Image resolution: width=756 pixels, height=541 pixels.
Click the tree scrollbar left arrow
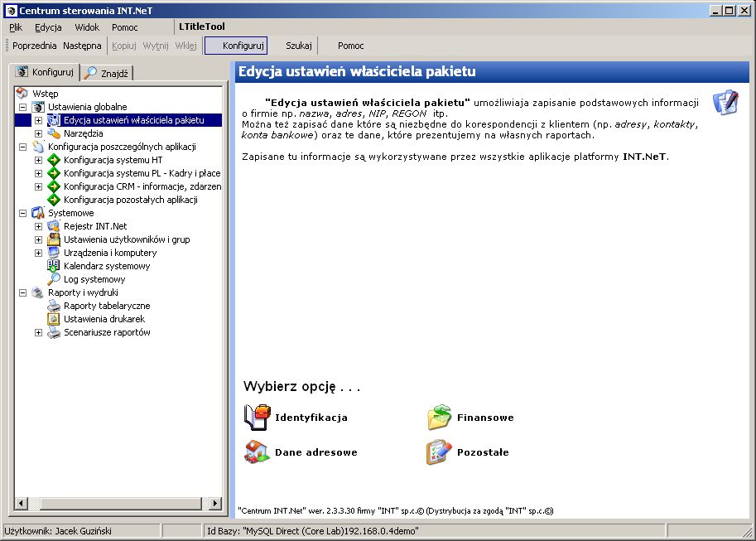(x=21, y=504)
